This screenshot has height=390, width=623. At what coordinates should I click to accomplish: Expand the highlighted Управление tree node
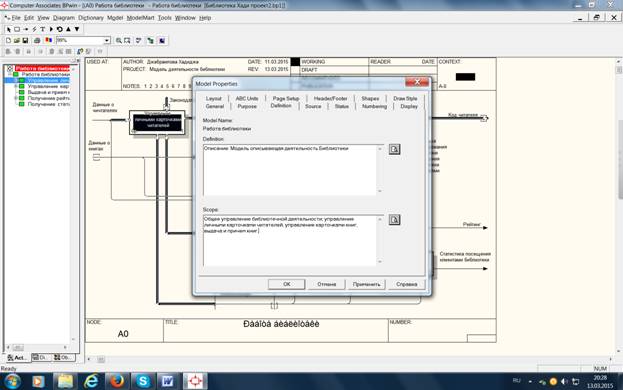coord(16,80)
